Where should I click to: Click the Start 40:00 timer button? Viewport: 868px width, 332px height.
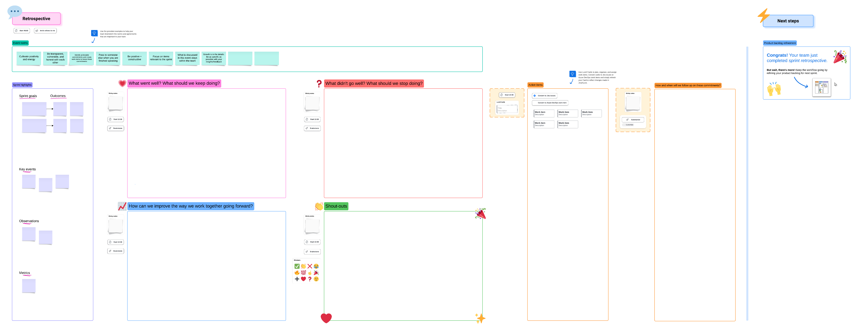[x=22, y=31]
